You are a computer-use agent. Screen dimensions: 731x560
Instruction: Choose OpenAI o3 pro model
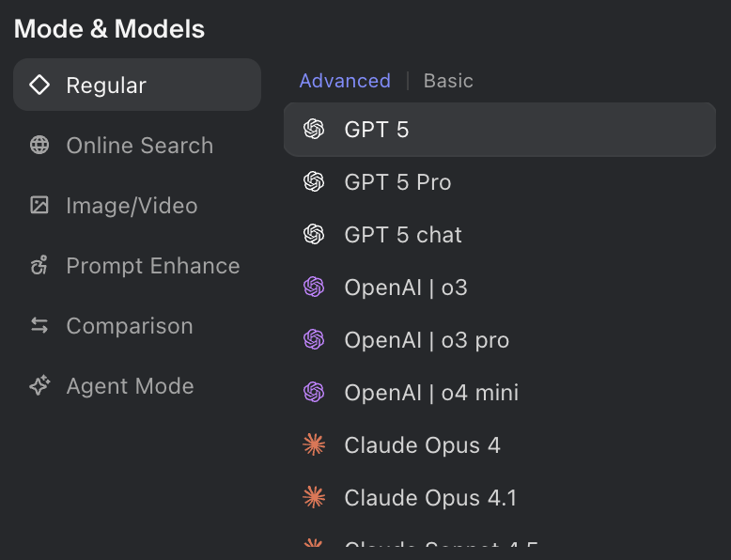click(x=427, y=340)
